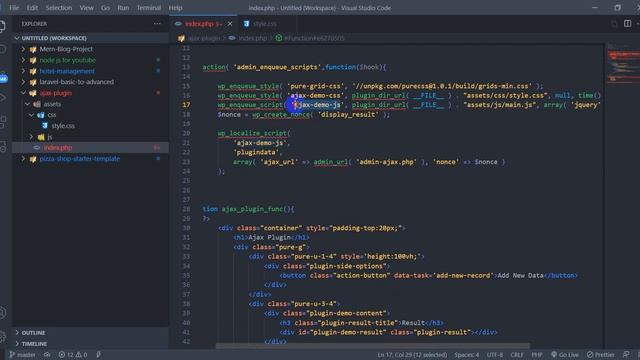Click the style.css file icon in tree
Viewport: 640px width, 360px height.
pos(44,126)
